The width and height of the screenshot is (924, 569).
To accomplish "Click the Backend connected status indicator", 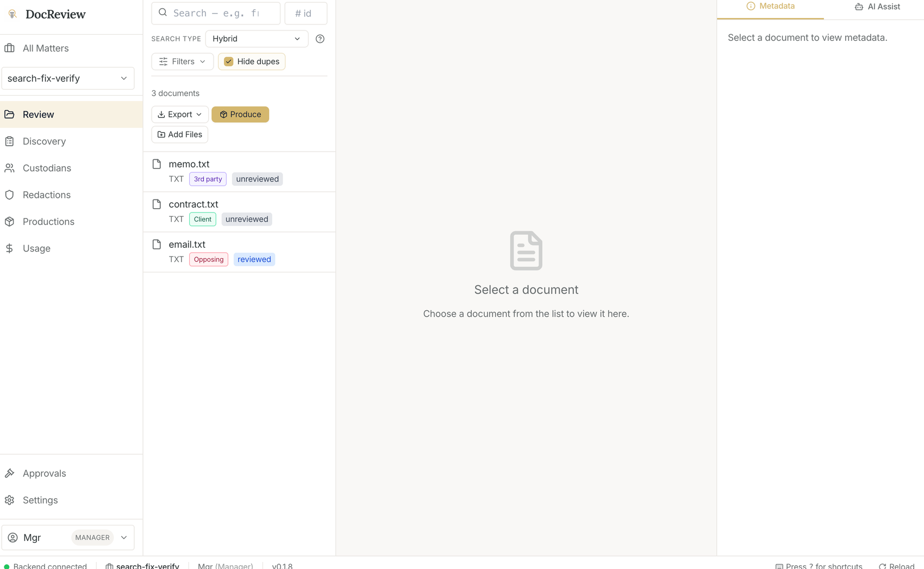I will [46, 566].
